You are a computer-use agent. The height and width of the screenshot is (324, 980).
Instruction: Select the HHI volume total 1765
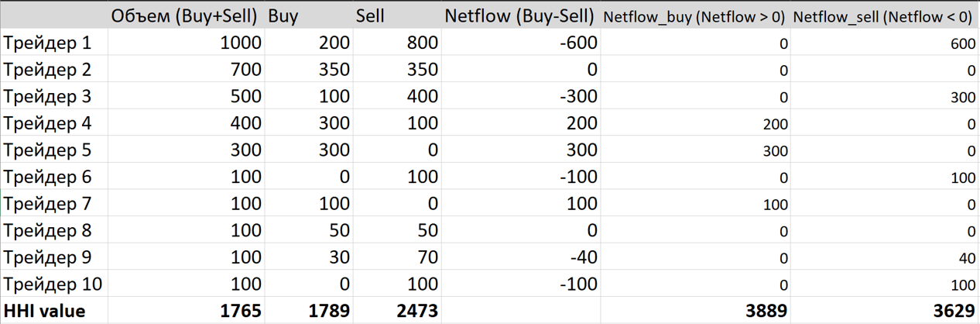186,311
